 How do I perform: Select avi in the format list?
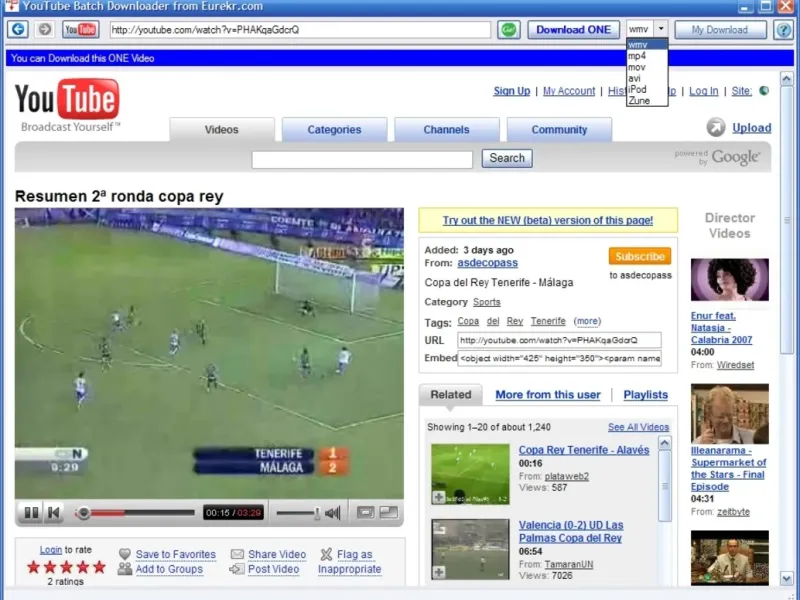pos(647,78)
